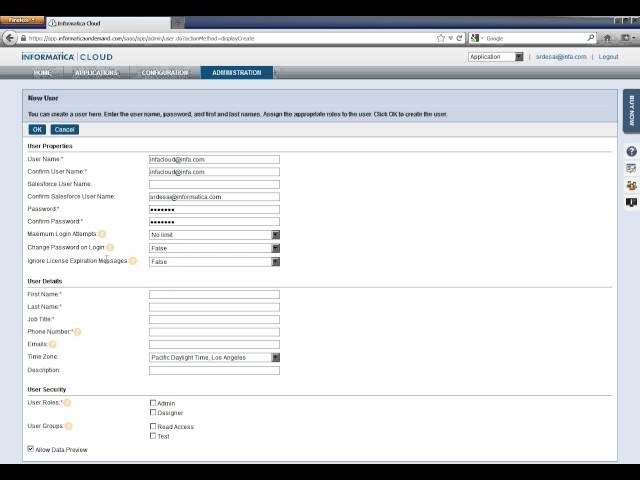Open a new browser tab

pyautogui.click(x=178, y=23)
